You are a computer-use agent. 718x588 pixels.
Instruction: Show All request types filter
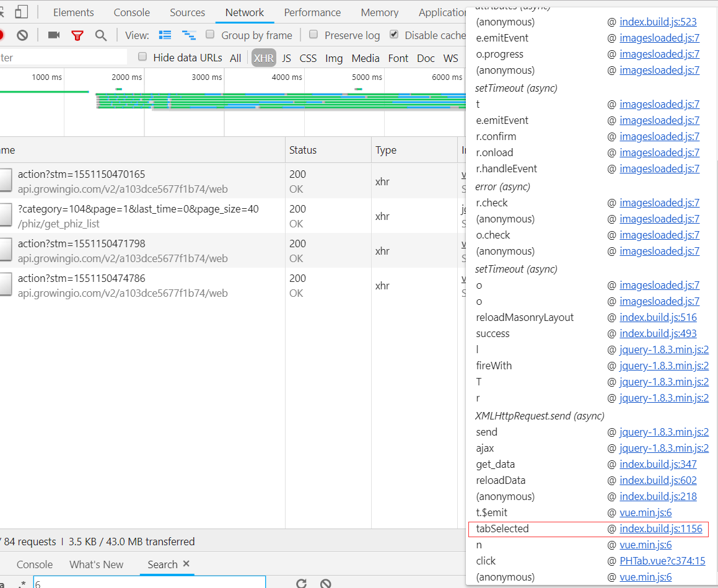(x=235, y=58)
